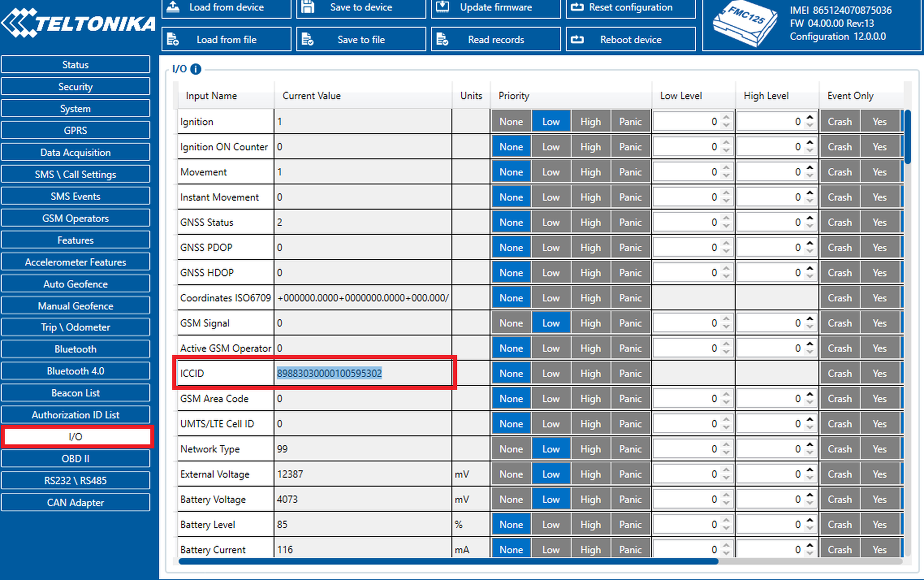The height and width of the screenshot is (580, 924).
Task: Increase Ignition Low Level value
Action: tap(726, 117)
